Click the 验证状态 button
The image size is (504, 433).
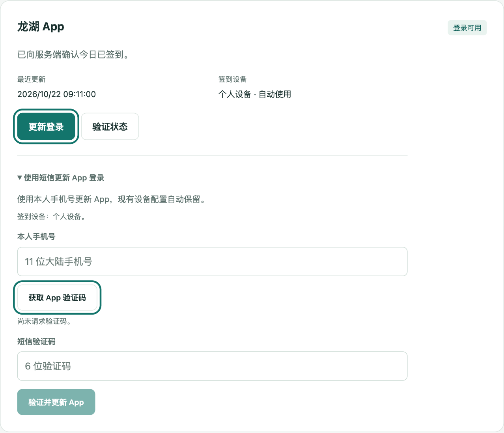[x=110, y=127]
